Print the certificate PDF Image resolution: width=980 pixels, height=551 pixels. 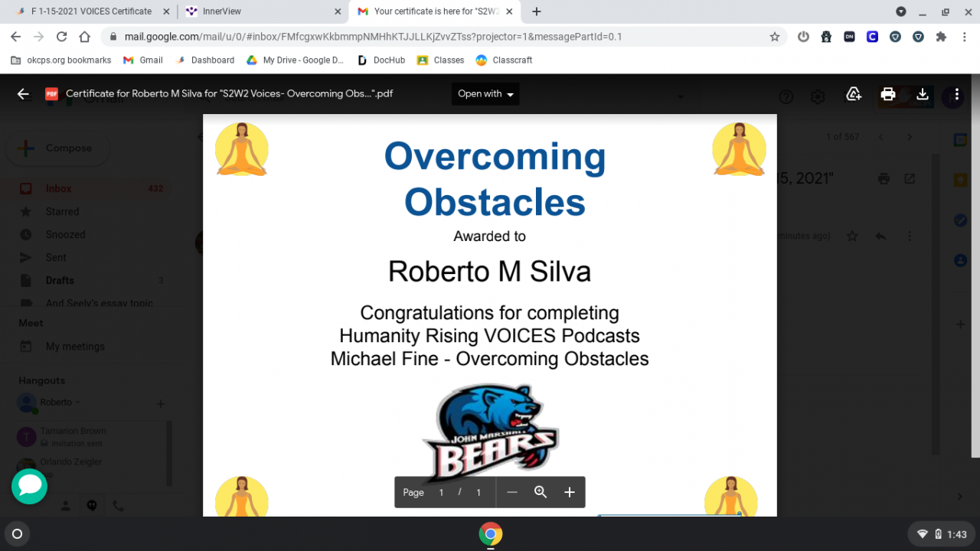888,94
